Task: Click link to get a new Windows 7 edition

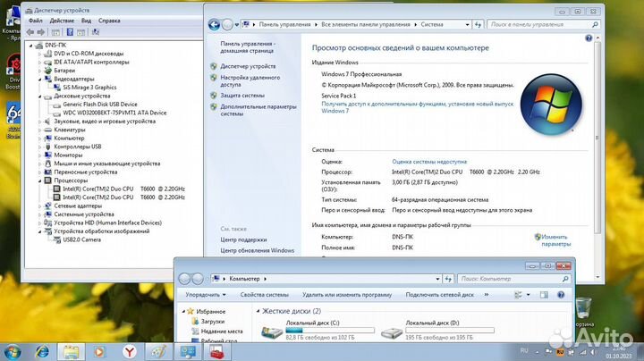Action: click(x=418, y=107)
